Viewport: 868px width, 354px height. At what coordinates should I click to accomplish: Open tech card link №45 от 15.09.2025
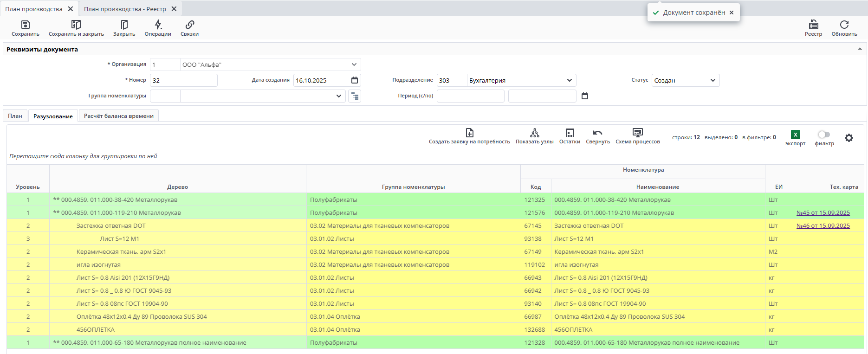[823, 213]
